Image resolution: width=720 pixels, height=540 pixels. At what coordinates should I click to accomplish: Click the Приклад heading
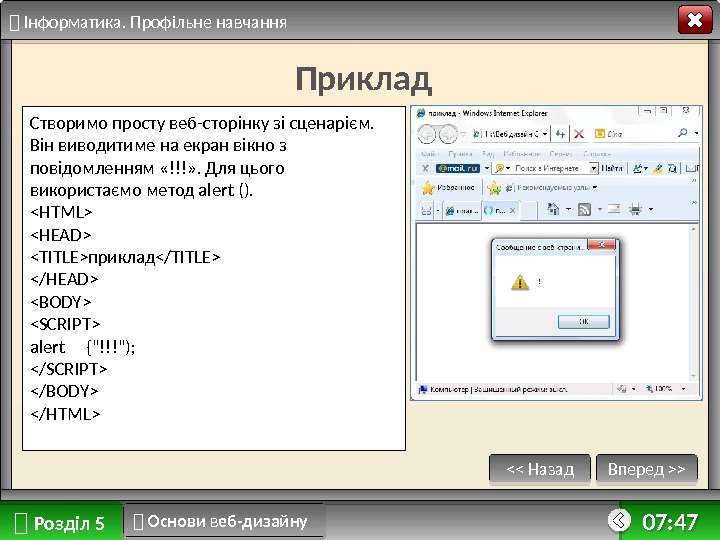[x=363, y=79]
